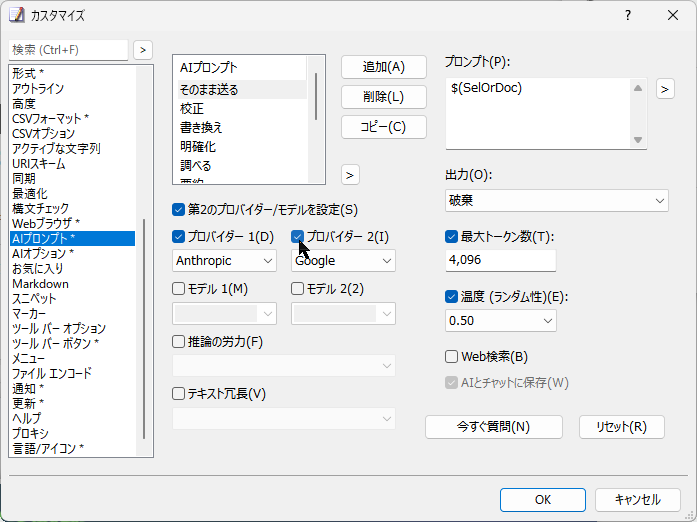Viewport: 697px width, 522px height.
Task: Open the モデル 1 combo box
Action: pos(224,313)
